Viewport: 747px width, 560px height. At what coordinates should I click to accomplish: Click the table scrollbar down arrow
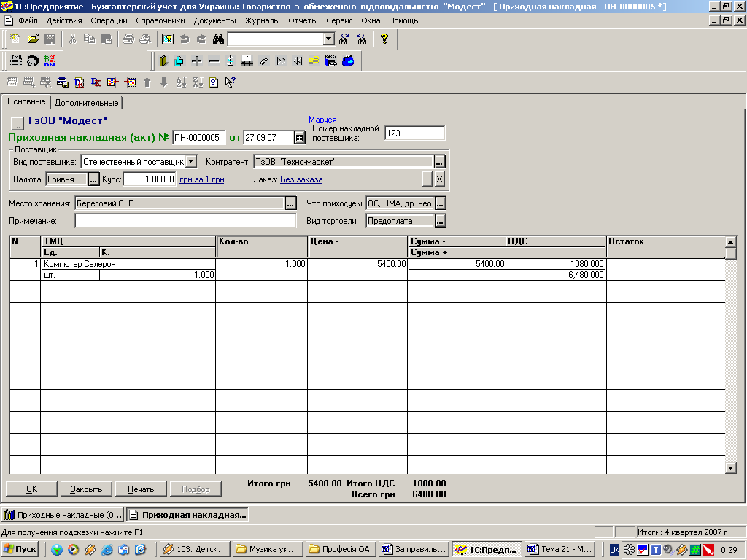[731, 467]
